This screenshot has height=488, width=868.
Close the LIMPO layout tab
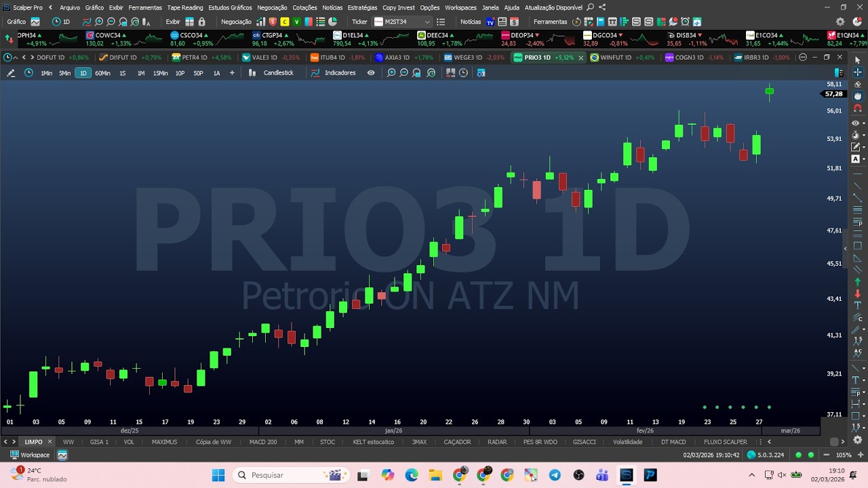(x=50, y=442)
